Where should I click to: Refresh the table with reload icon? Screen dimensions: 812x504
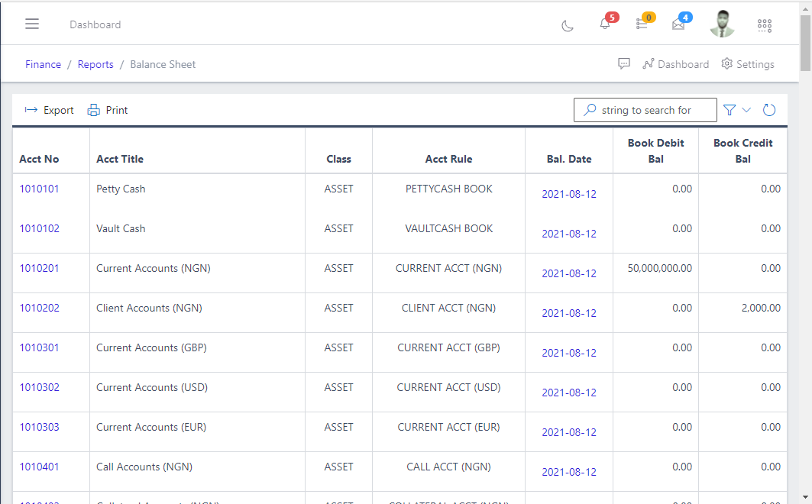point(769,110)
